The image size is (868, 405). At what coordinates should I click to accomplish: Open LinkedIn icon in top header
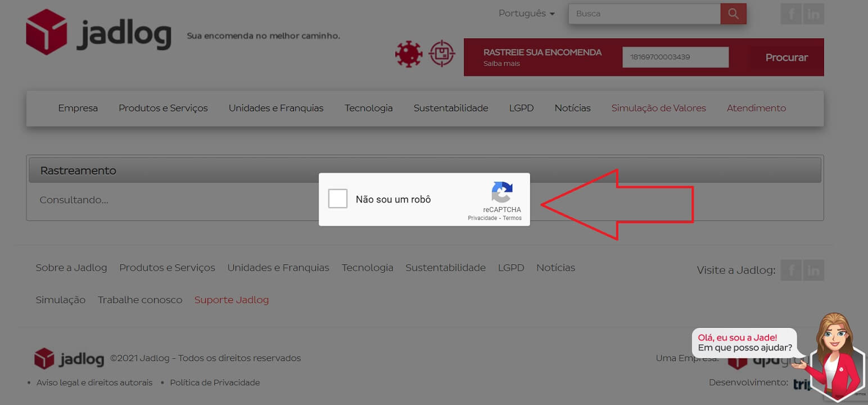tap(813, 14)
